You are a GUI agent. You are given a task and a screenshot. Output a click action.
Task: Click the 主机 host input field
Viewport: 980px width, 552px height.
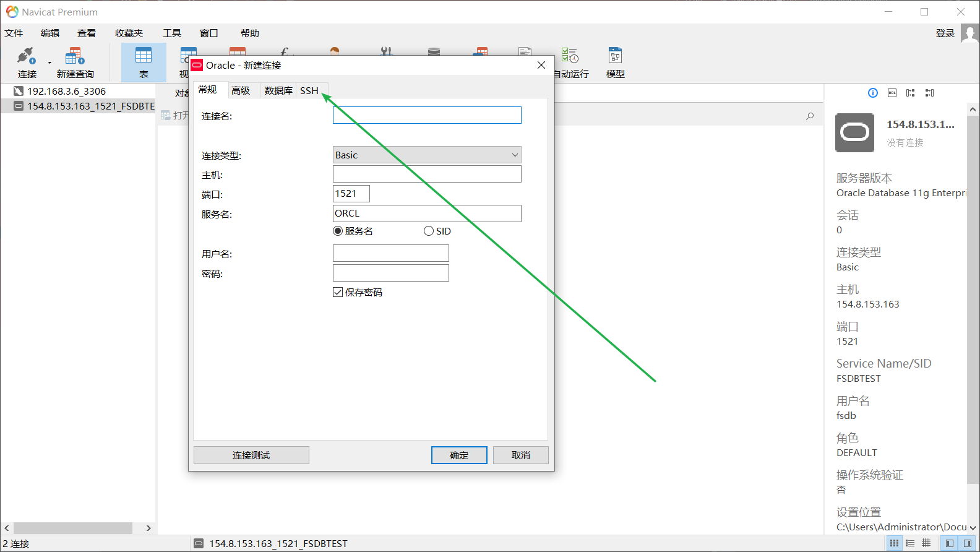click(427, 174)
